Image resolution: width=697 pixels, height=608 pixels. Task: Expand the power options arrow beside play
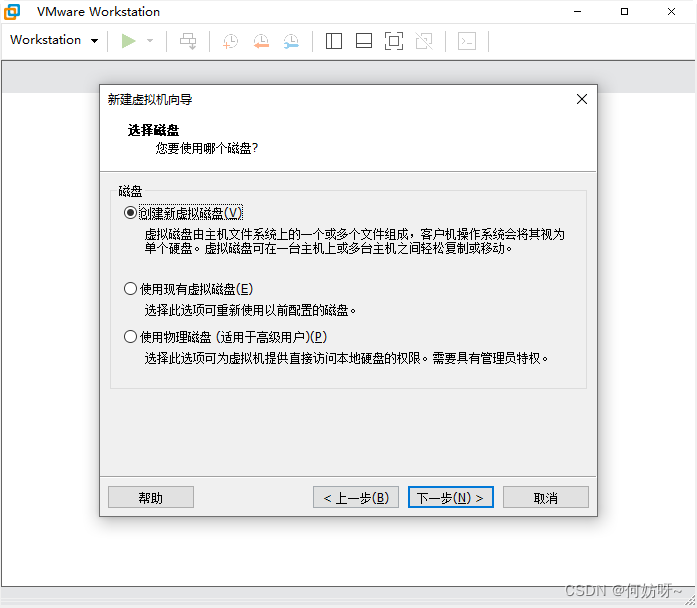tap(150, 41)
